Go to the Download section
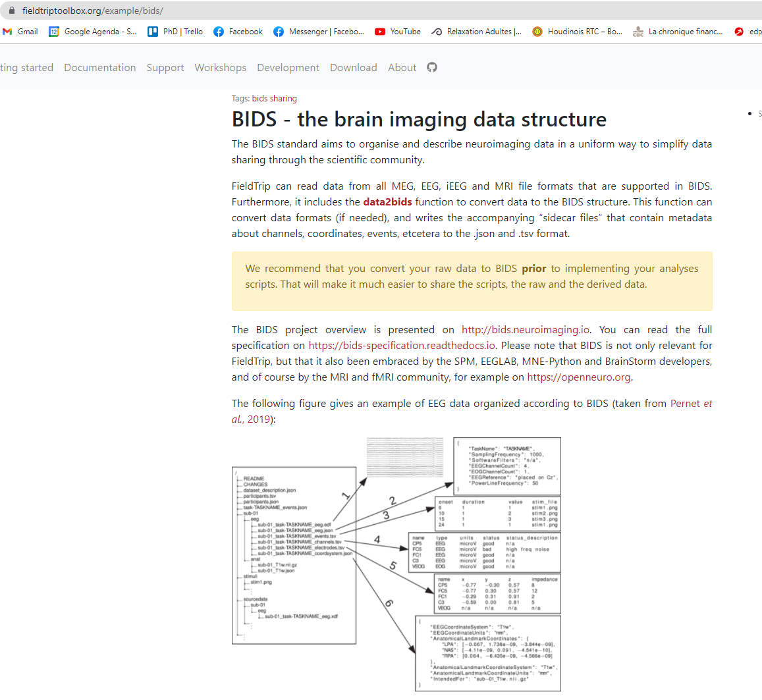 [353, 67]
